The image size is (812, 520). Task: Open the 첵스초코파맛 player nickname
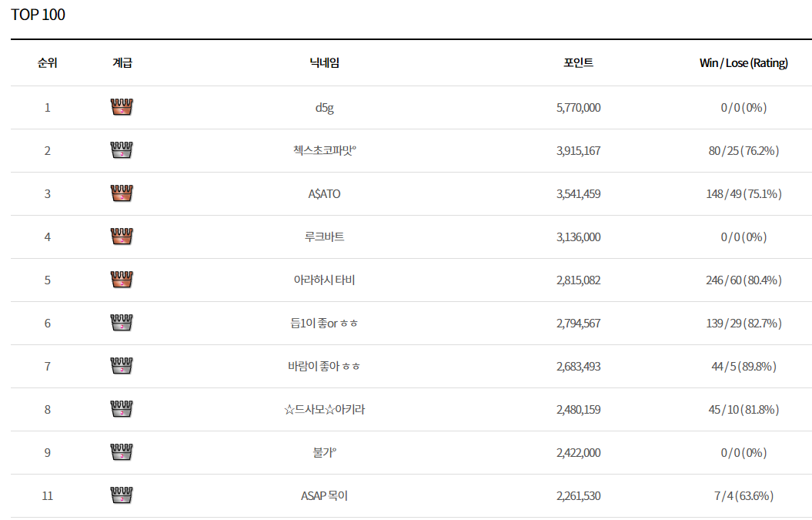(x=324, y=151)
